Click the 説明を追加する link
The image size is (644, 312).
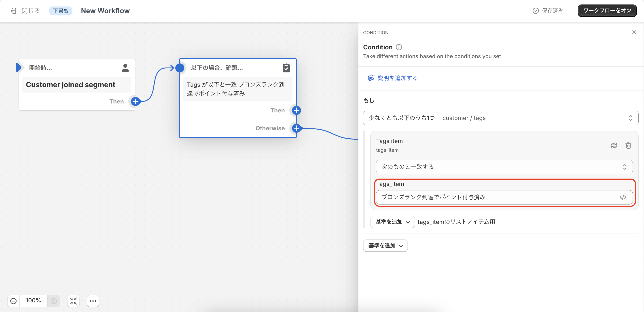(397, 78)
